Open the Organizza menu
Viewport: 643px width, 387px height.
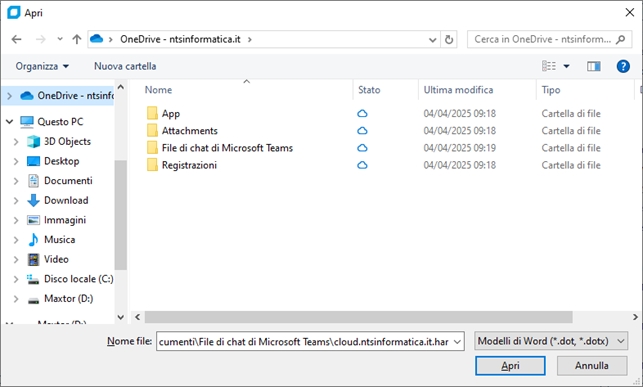42,66
